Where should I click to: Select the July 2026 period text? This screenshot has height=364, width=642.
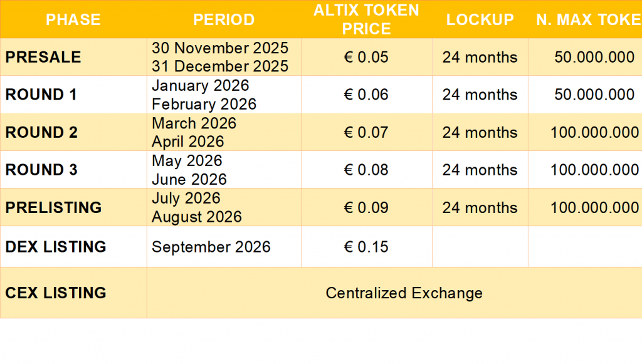(186, 199)
